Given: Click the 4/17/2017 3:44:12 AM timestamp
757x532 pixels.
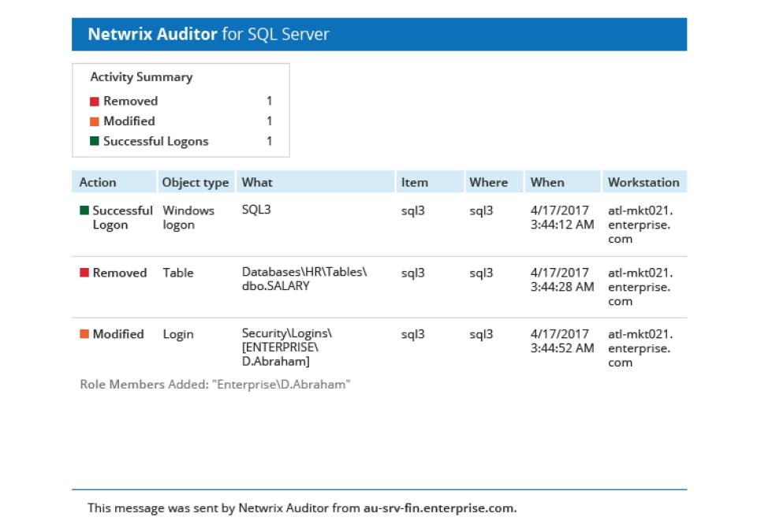Looking at the screenshot, I should tap(562, 218).
